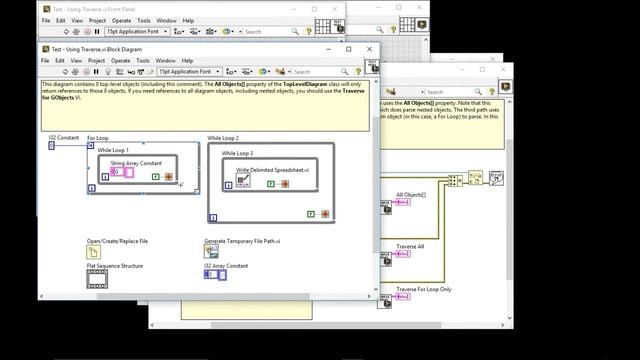Click stop terminal inside While Loop 1
This screenshot has width=640, height=360.
point(169,177)
